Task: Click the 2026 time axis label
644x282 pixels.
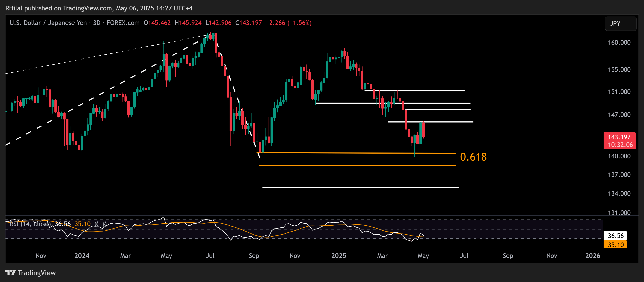Action: [592, 255]
